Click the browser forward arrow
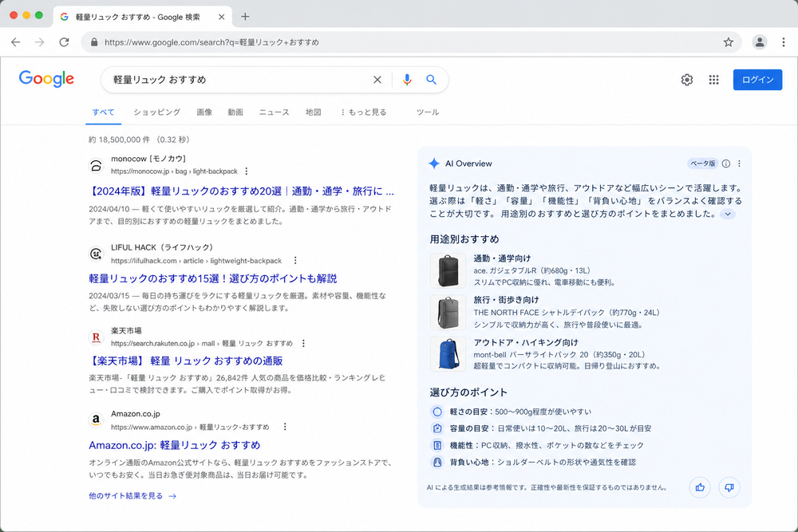This screenshot has height=532, width=798. click(40, 42)
